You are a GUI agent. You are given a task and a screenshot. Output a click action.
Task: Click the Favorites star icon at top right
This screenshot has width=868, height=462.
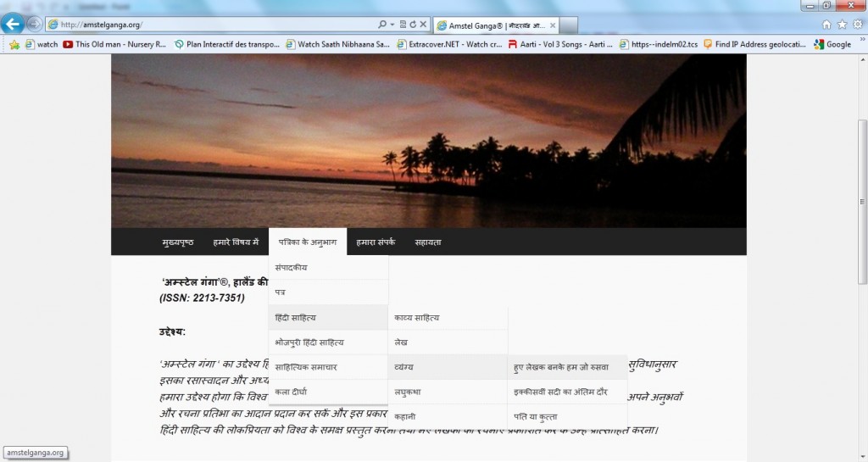842,25
